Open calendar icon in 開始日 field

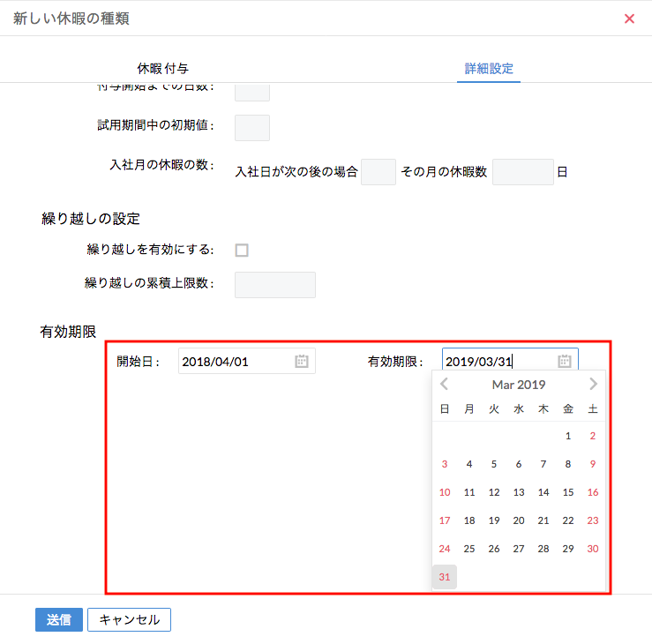302,361
